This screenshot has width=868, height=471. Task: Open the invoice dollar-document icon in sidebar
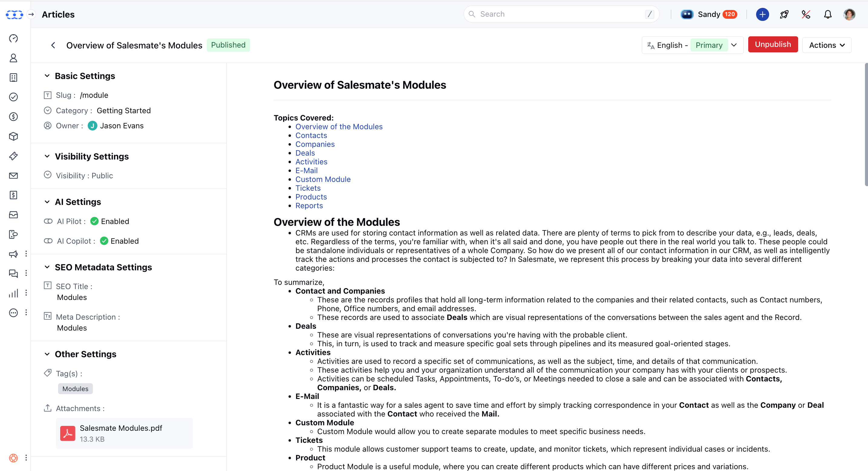[x=14, y=195]
